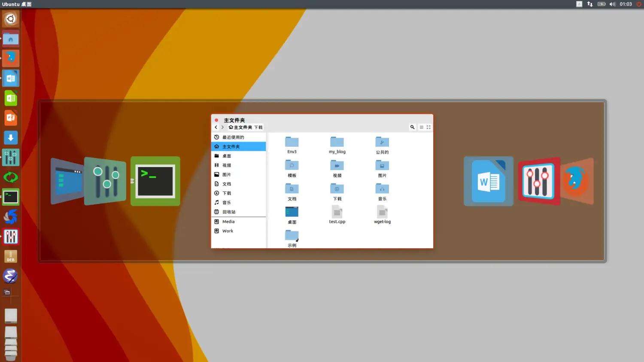Image resolution: width=644 pixels, height=362 pixels.
Task: Switch the file manager to grid view
Action: (428, 127)
